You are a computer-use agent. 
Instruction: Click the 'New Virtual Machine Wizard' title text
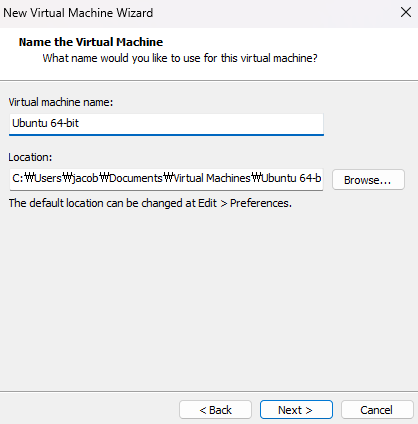point(78,13)
